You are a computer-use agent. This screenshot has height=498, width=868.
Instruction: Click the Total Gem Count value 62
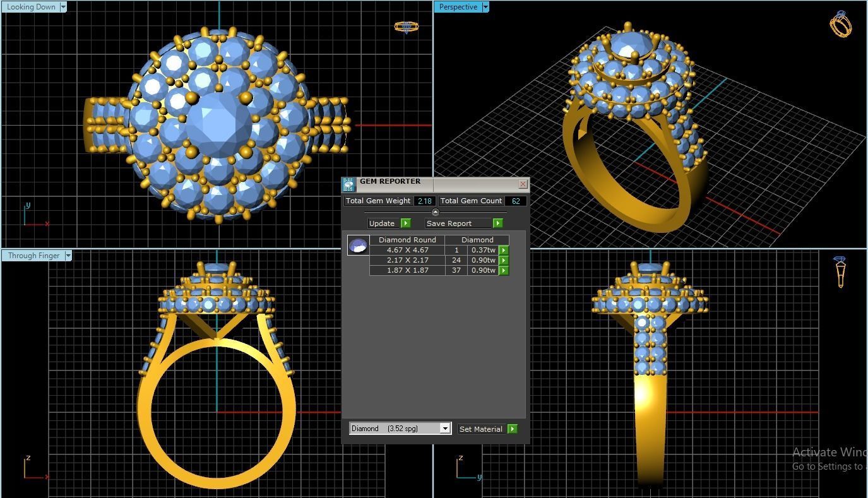[x=516, y=201]
